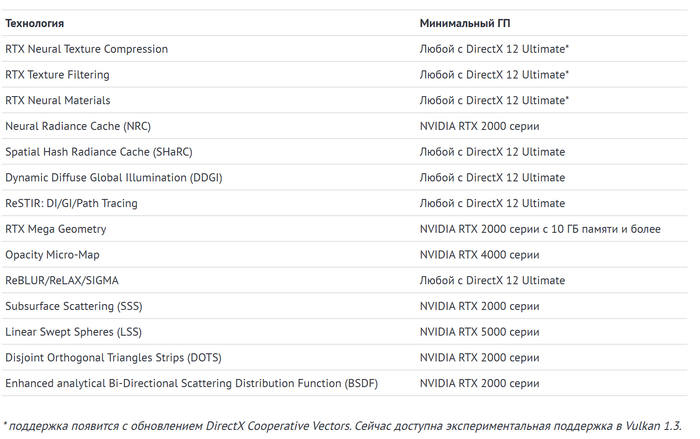Viewport: 700px width, 439px height.
Task: Select the RTX Neural Texture Compression row name
Action: pos(86,49)
